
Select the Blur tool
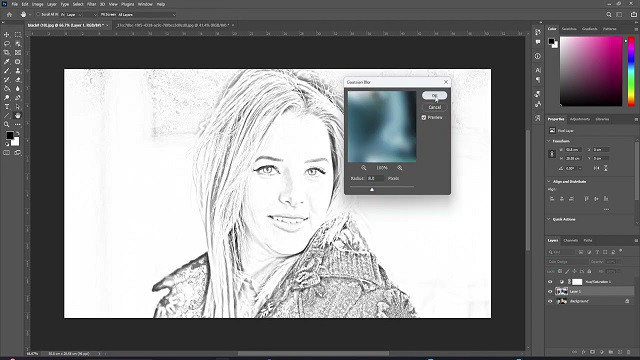[18, 89]
